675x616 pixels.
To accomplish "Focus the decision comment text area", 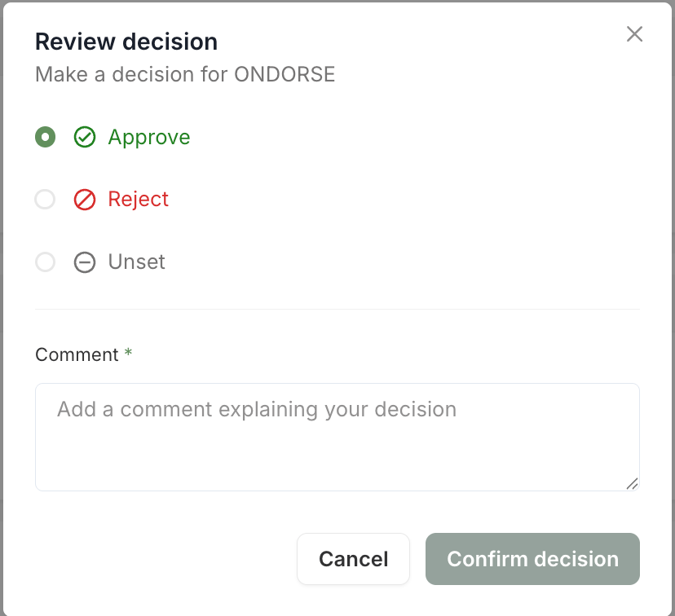I will coord(337,437).
